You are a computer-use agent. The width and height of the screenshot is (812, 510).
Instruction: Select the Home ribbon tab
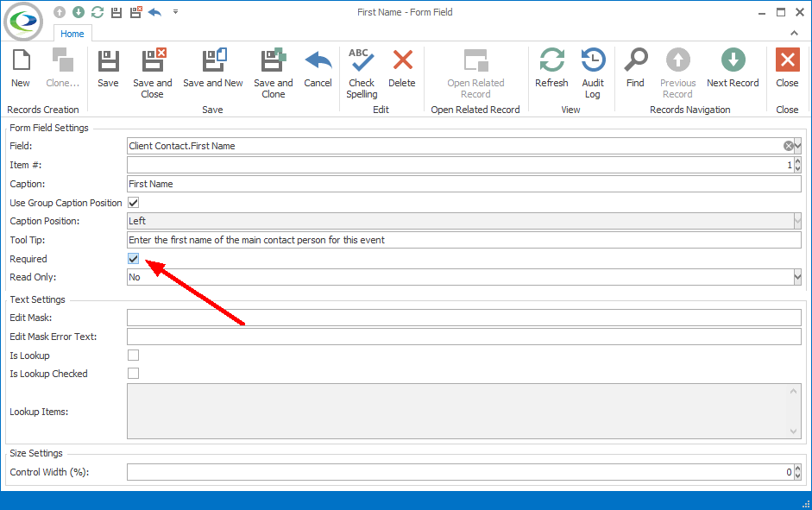click(72, 34)
